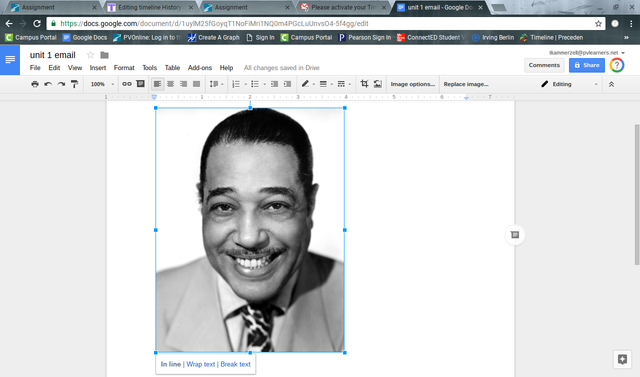The height and width of the screenshot is (377, 640).
Task: Select the Break text image option
Action: click(x=236, y=364)
